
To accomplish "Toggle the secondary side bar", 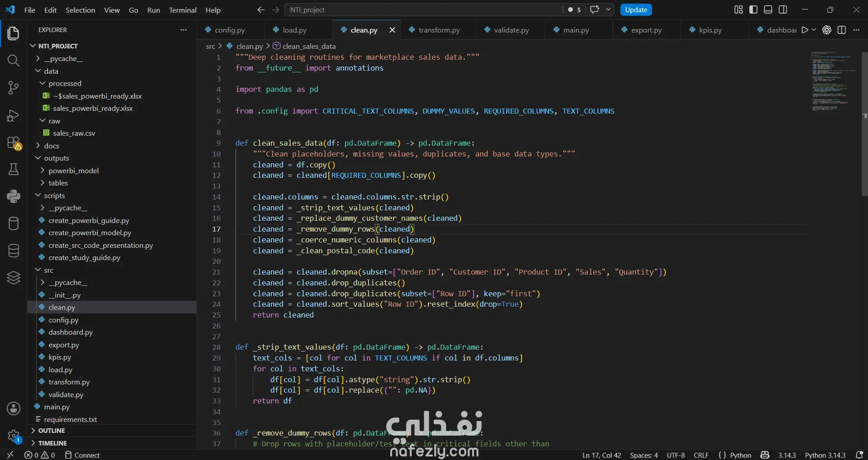I will pyautogui.click(x=783, y=9).
